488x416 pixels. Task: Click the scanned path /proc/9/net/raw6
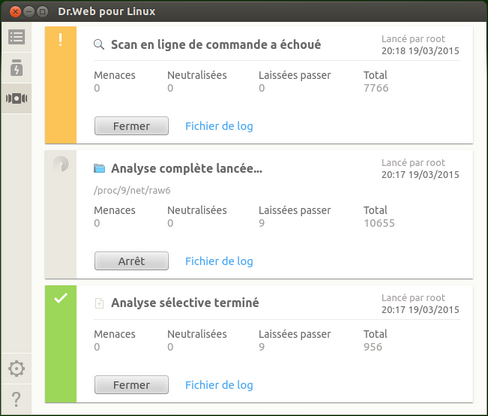132,190
